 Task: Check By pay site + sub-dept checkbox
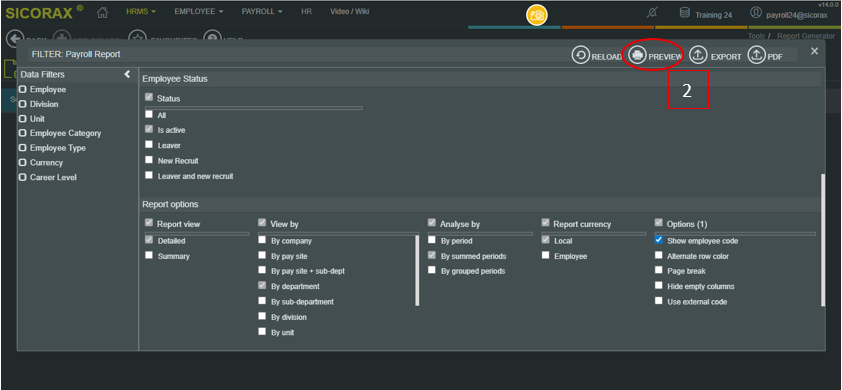point(262,270)
